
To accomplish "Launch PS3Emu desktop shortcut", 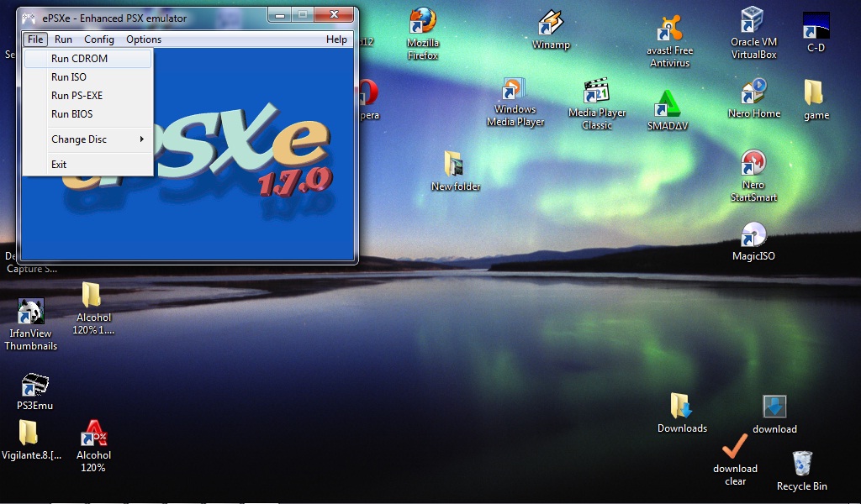I will 34,391.
